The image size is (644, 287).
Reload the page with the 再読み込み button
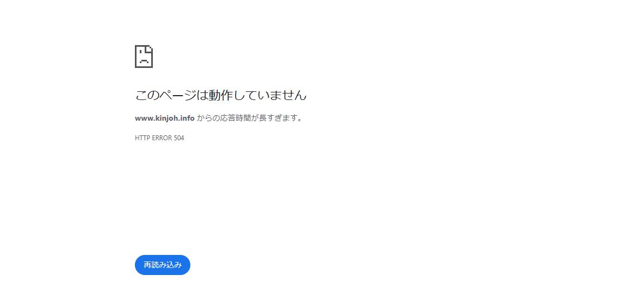(163, 265)
